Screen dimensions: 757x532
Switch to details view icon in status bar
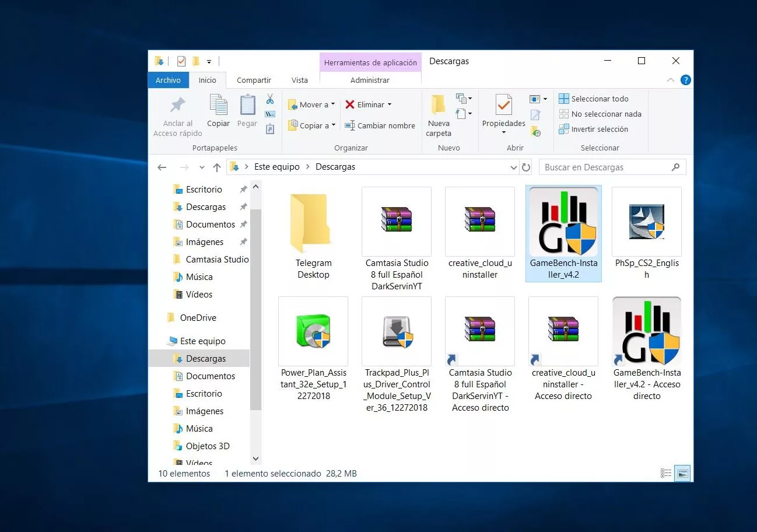666,473
